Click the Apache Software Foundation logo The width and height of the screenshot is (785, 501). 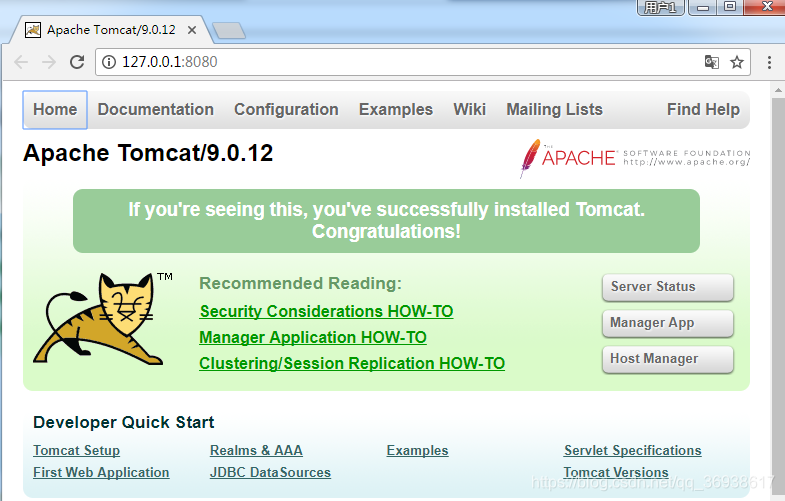[635, 158]
